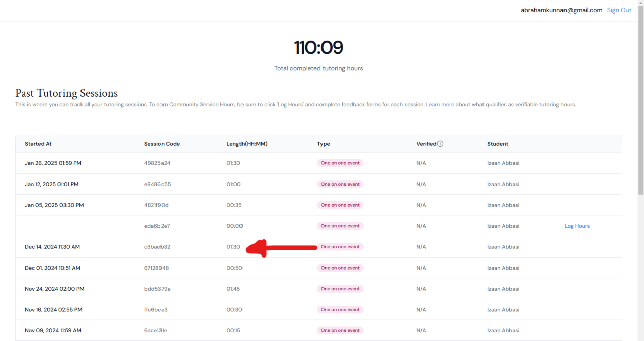This screenshot has width=644, height=341.
Task: Click the abrahamkunnan@gmail.com account email
Action: pyautogui.click(x=561, y=10)
